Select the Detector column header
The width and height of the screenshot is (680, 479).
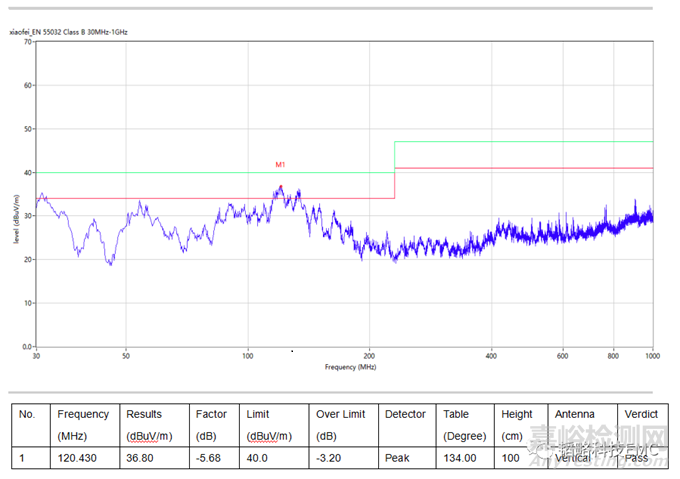pos(405,414)
